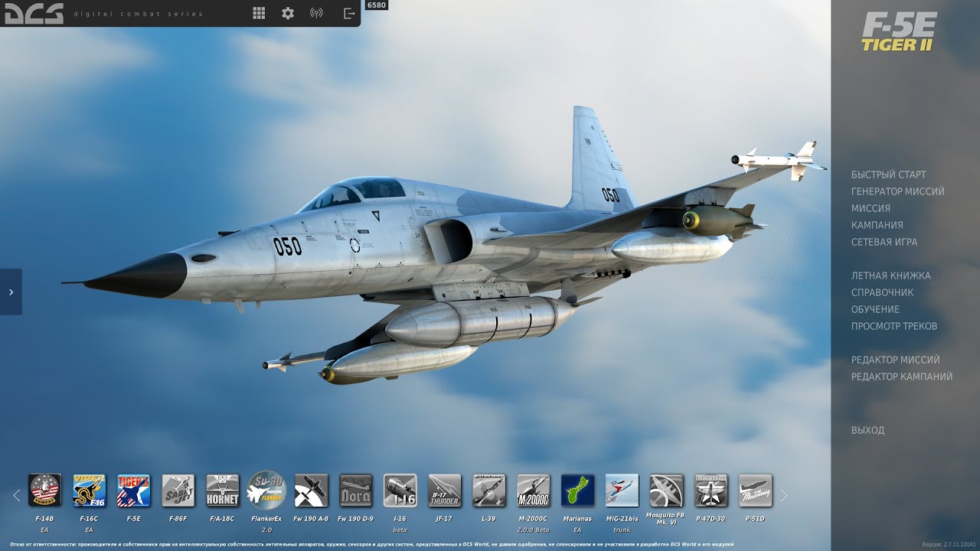
Task: Select the F-5E Tiger II module icon
Action: tap(133, 490)
